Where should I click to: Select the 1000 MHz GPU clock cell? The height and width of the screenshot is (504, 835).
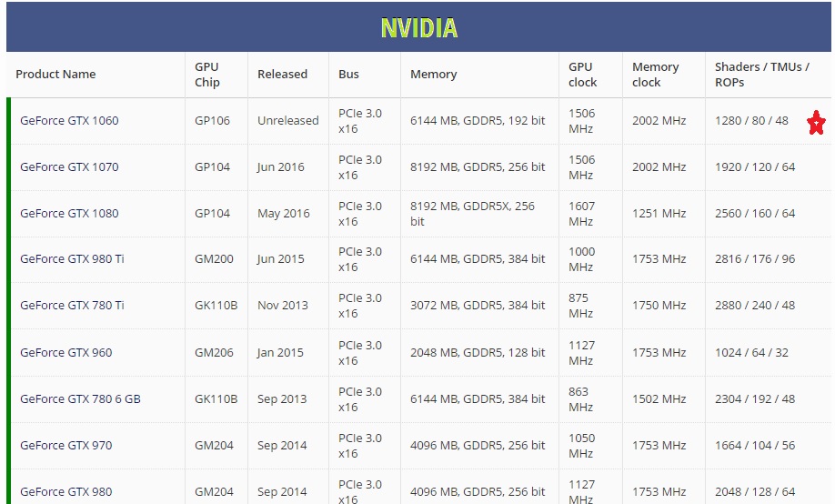point(581,259)
